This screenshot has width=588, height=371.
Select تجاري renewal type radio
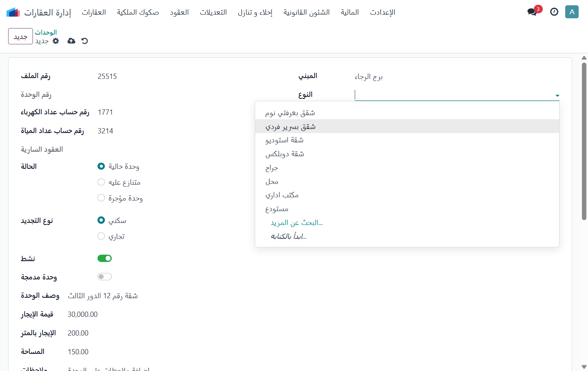coord(101,236)
